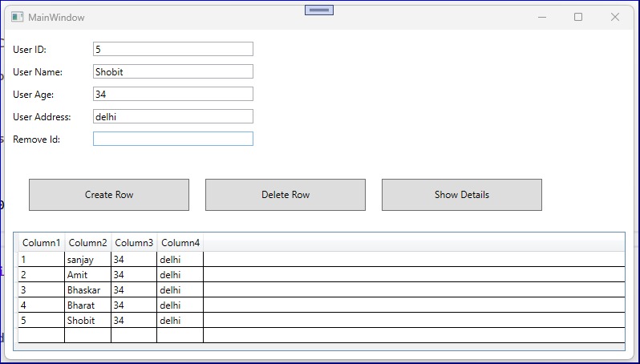Click the Show Details button
This screenshot has height=364, width=640.
(462, 195)
